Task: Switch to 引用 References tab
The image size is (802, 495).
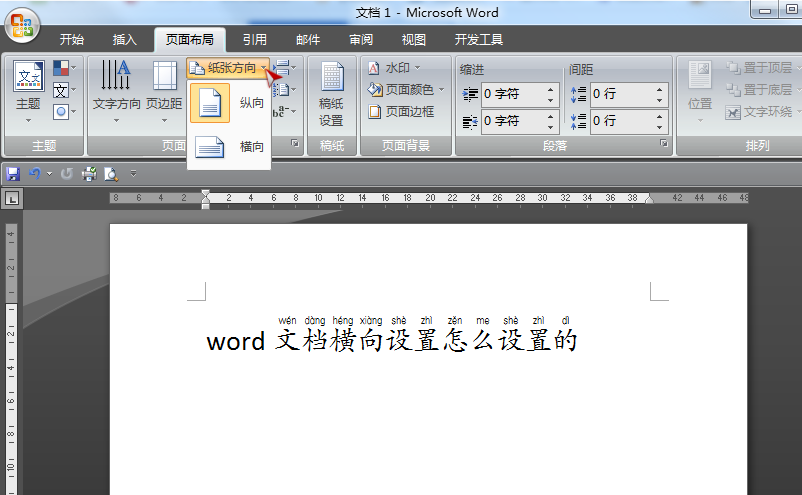Action: [255, 40]
